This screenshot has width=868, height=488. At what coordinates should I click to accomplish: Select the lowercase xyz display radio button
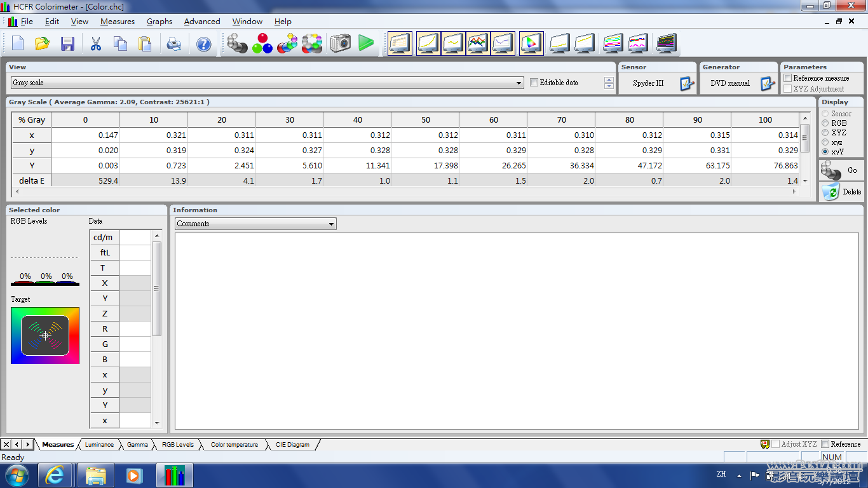[x=825, y=142]
